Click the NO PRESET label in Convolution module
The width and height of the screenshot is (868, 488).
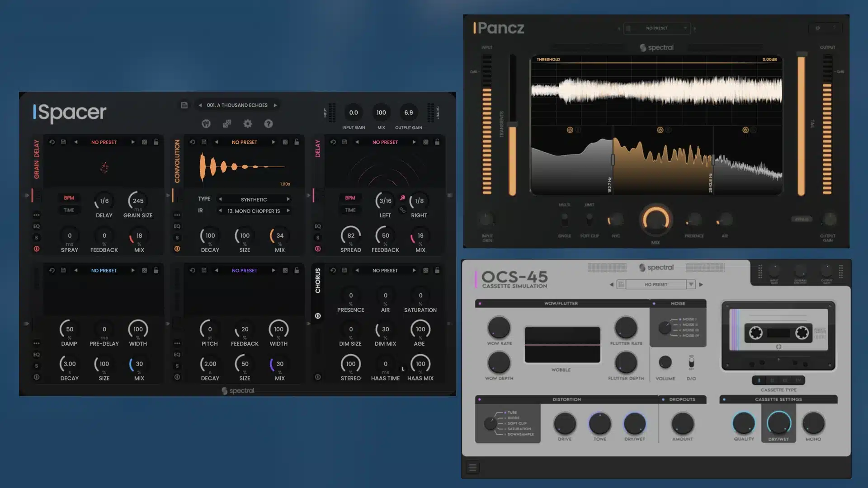[245, 142]
